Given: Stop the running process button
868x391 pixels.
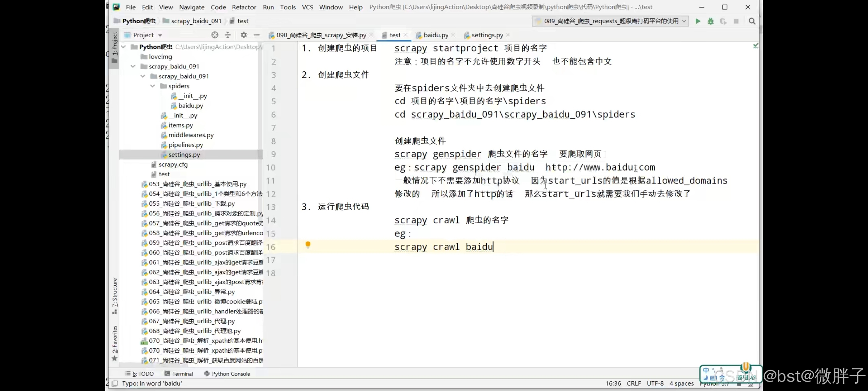Looking at the screenshot, I should click(736, 21).
